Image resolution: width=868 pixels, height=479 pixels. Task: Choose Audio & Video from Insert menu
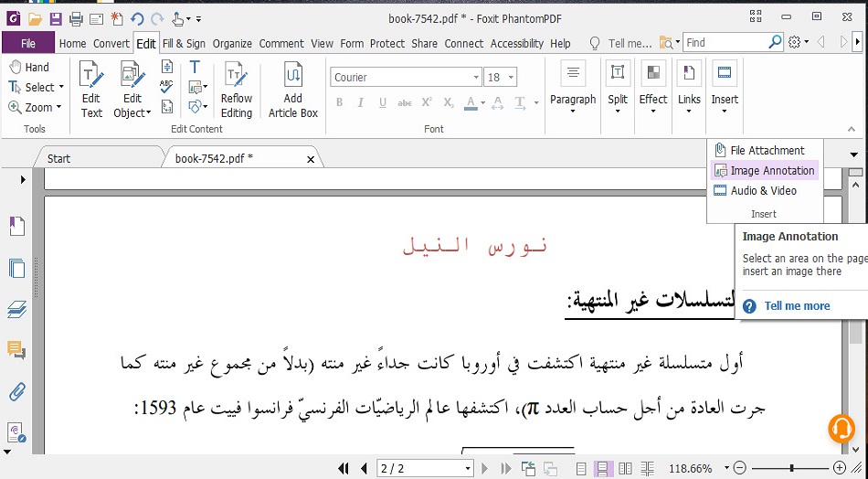(763, 191)
